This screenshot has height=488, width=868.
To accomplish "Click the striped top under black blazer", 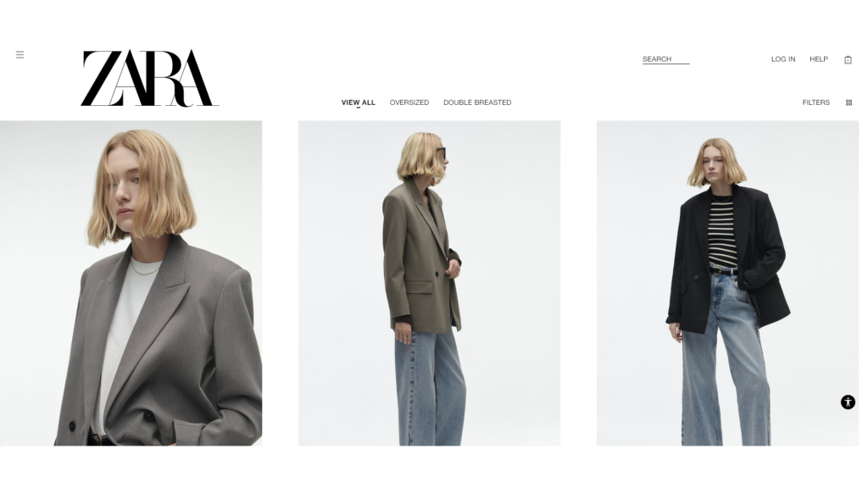I will point(722,234).
